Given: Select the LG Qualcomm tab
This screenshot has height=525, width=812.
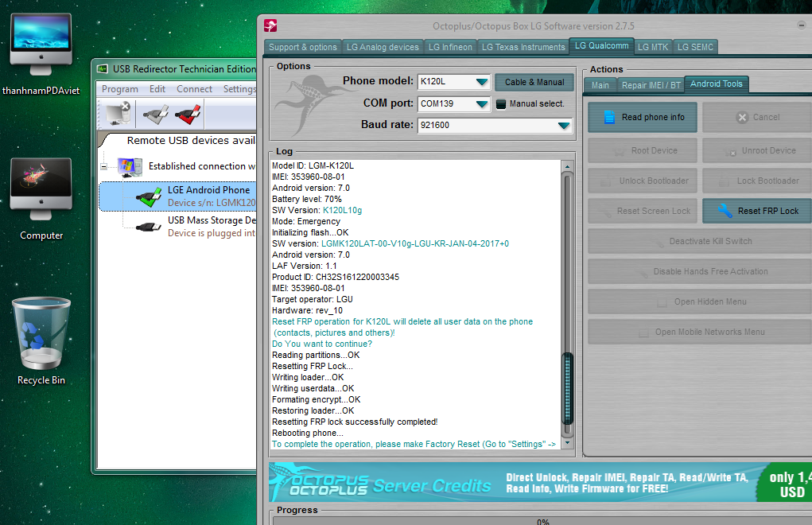Looking at the screenshot, I should point(602,45).
